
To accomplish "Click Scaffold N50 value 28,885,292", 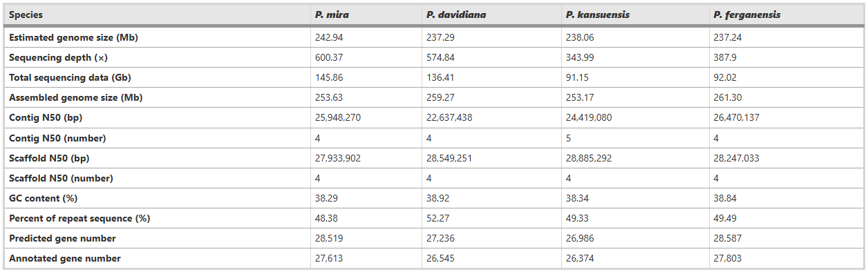I will [x=589, y=158].
